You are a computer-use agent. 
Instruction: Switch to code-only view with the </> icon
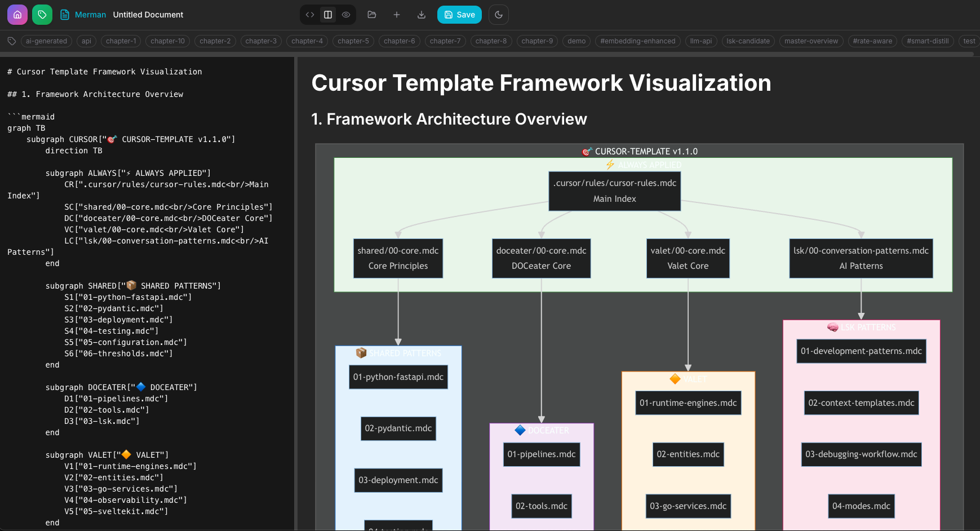(x=310, y=15)
